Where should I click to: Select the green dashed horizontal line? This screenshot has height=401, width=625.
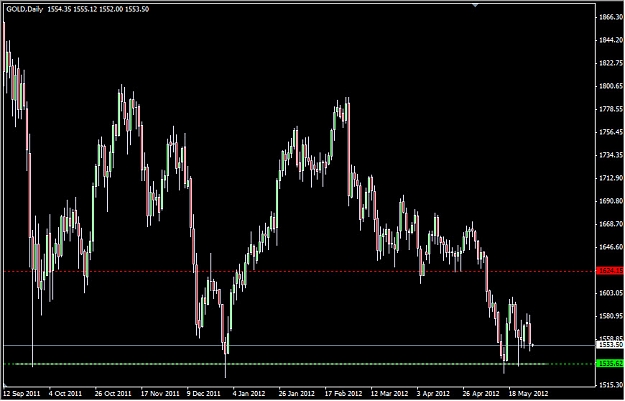(x=300, y=364)
